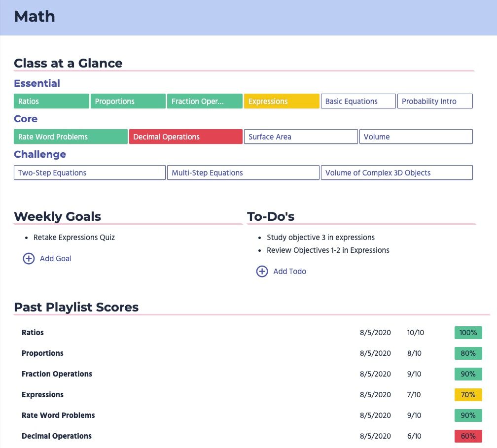Open the Two-Step Equations tile
Viewport: 497px width, 448px height.
(90, 172)
